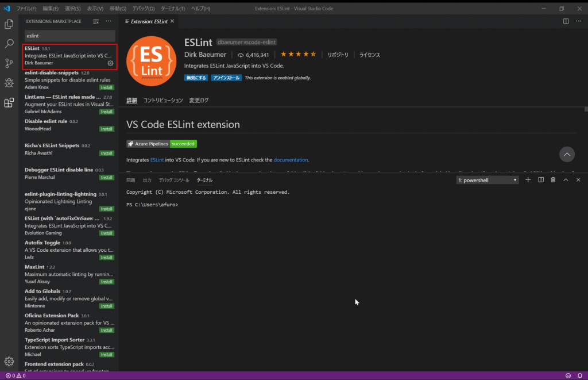
Task: Open the リポジトリ repository link
Action: coord(338,55)
